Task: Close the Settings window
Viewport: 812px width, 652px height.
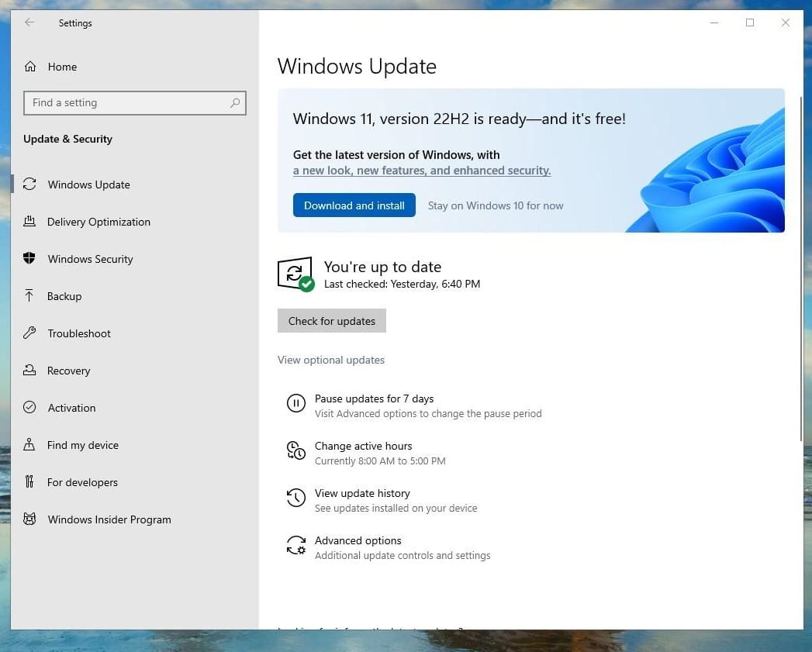Action: pos(786,22)
